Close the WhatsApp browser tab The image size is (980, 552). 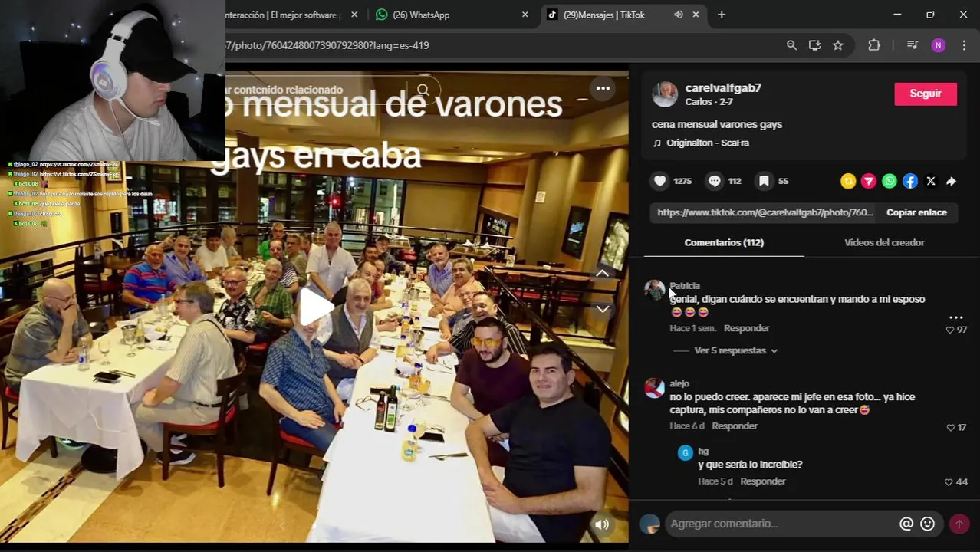[x=525, y=15]
